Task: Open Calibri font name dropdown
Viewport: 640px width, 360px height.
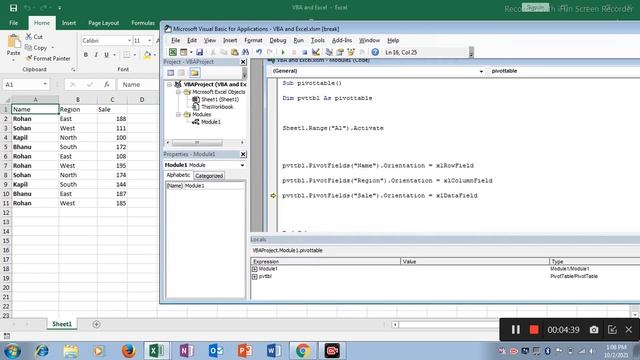Action: click(x=129, y=41)
